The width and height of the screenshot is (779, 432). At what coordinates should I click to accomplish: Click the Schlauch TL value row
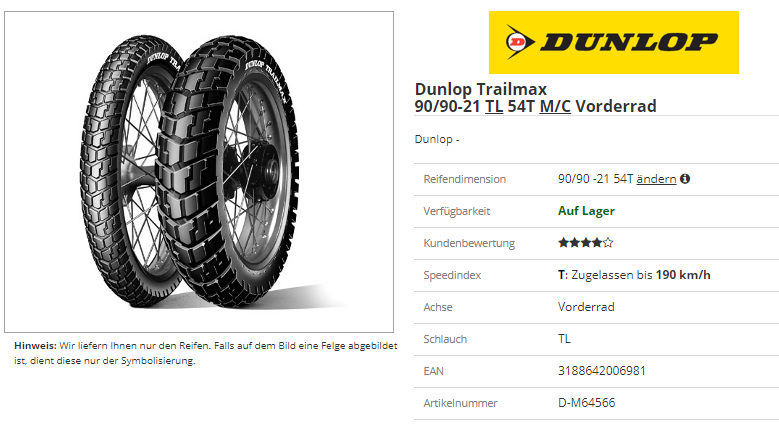[x=596, y=339]
